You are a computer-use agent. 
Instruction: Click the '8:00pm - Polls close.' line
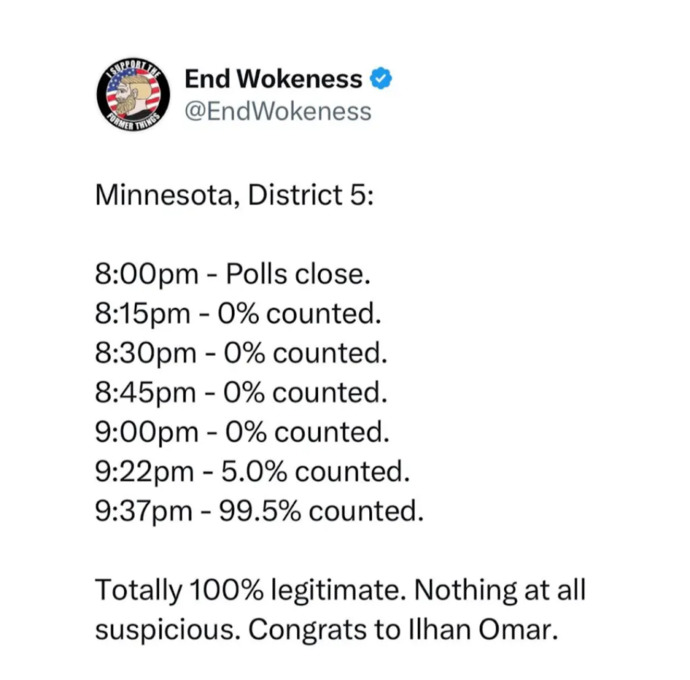(232, 274)
